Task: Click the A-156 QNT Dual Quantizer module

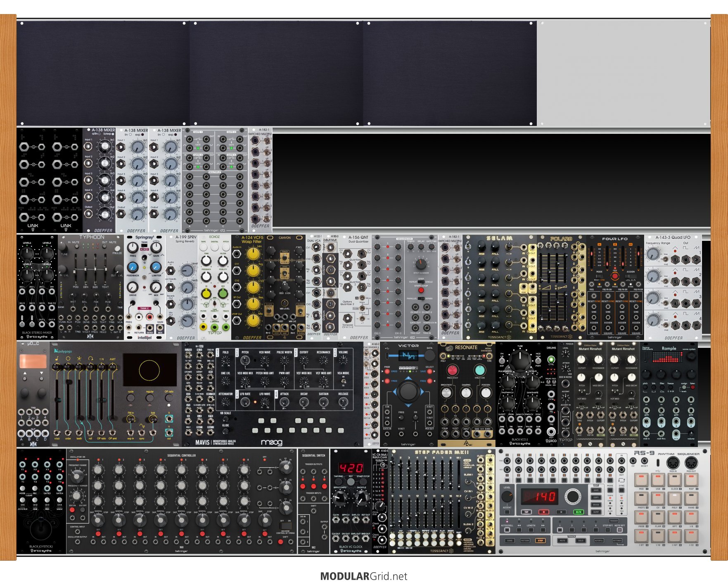Action: [x=355, y=288]
